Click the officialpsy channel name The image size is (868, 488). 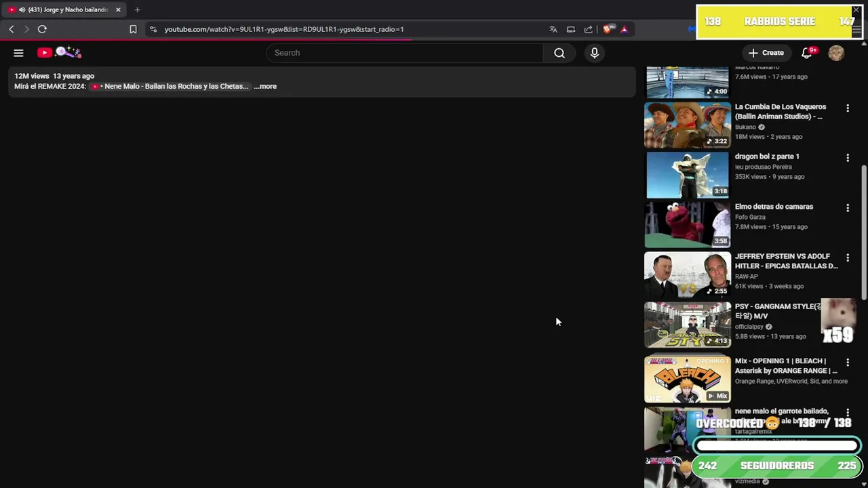(749, 327)
